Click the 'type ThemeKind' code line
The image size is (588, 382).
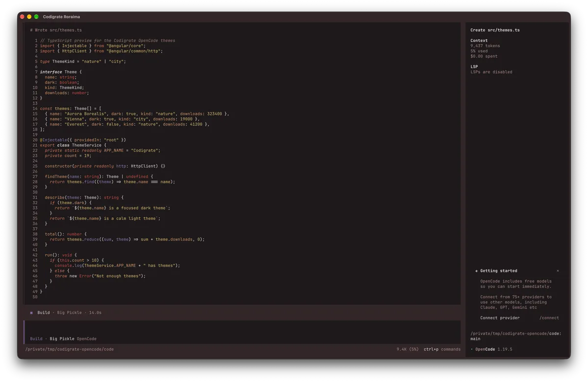(83, 61)
